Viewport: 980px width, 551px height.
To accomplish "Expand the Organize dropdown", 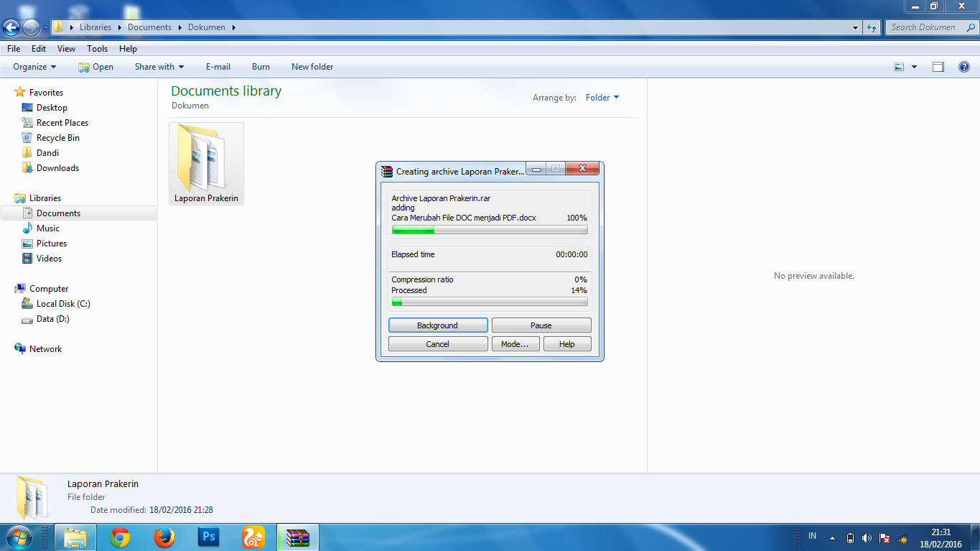I will pyautogui.click(x=34, y=67).
